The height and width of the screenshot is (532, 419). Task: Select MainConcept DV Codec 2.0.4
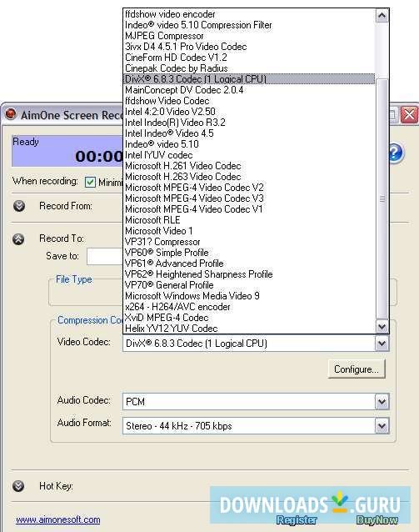coord(249,90)
